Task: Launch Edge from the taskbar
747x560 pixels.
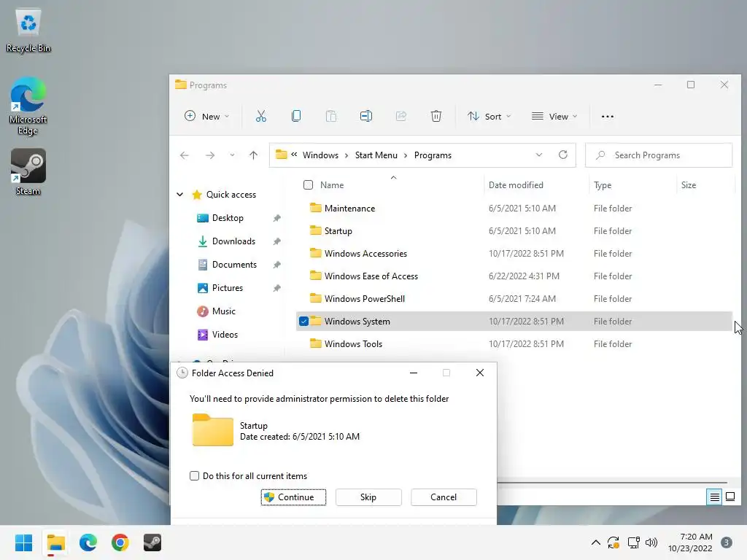Action: pos(88,542)
